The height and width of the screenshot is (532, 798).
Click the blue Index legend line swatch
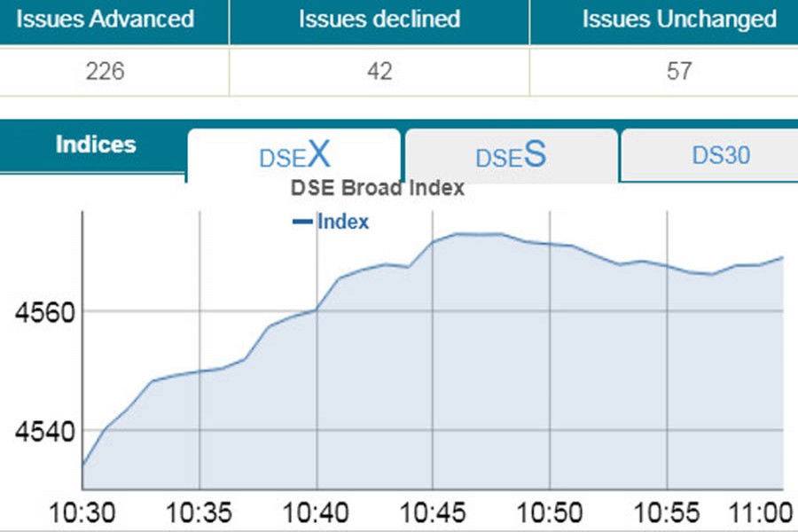coord(302,222)
